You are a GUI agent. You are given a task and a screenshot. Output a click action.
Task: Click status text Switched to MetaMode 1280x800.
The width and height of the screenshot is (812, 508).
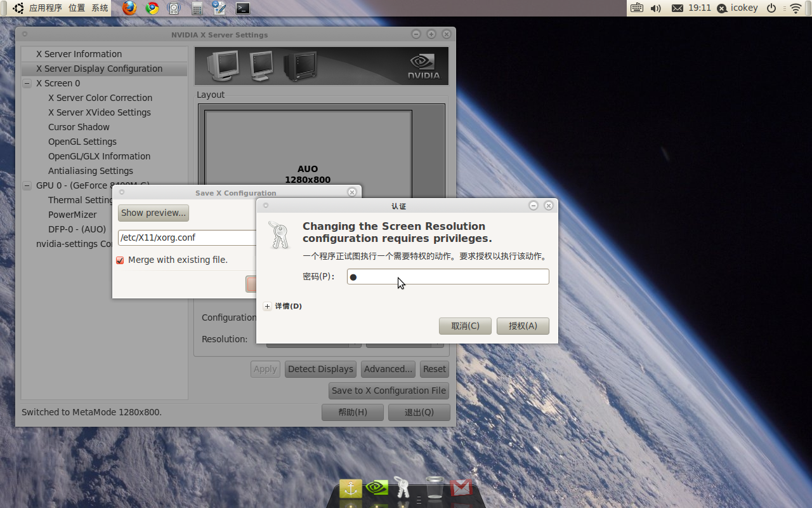pos(92,412)
